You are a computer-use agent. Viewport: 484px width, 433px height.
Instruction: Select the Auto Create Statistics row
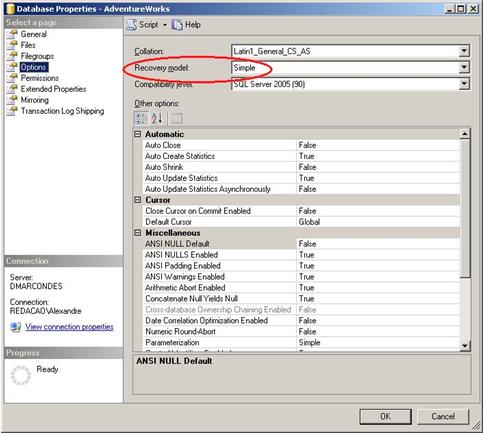[301, 156]
